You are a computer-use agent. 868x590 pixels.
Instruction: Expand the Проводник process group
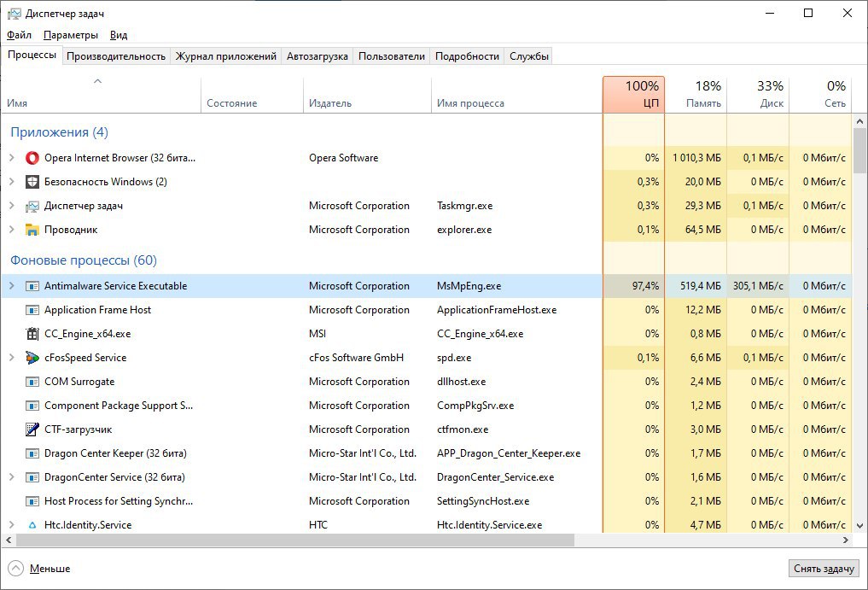11,230
